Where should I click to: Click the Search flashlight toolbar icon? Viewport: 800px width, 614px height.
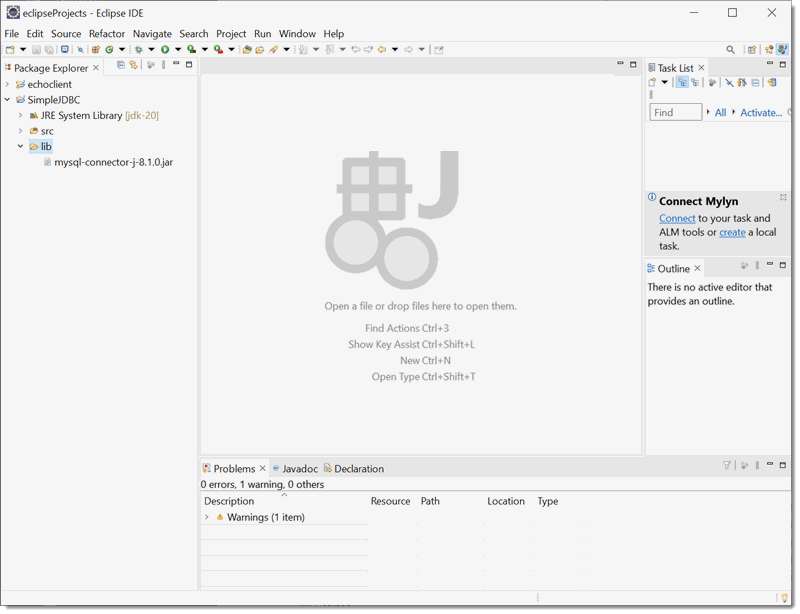click(273, 50)
